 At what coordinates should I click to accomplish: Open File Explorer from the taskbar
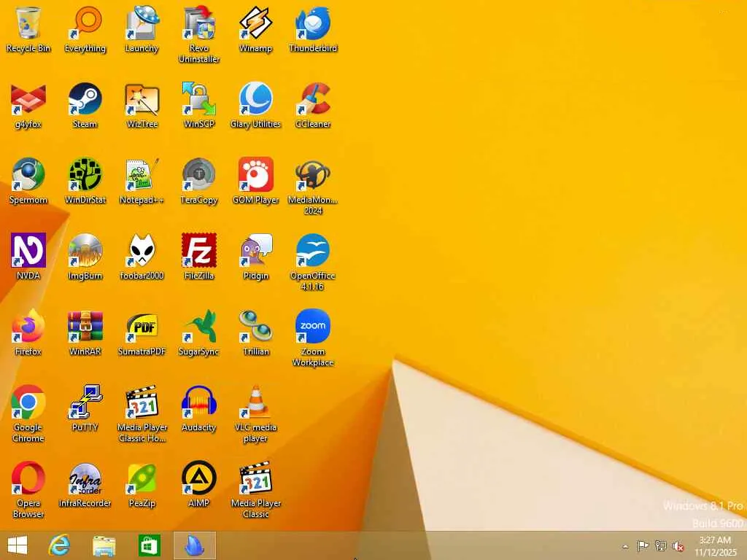pyautogui.click(x=104, y=545)
